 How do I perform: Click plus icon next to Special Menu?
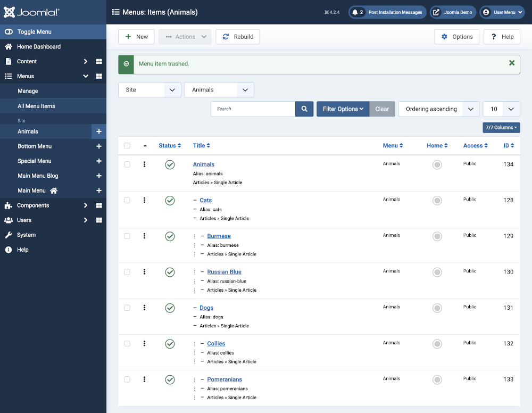[98, 161]
